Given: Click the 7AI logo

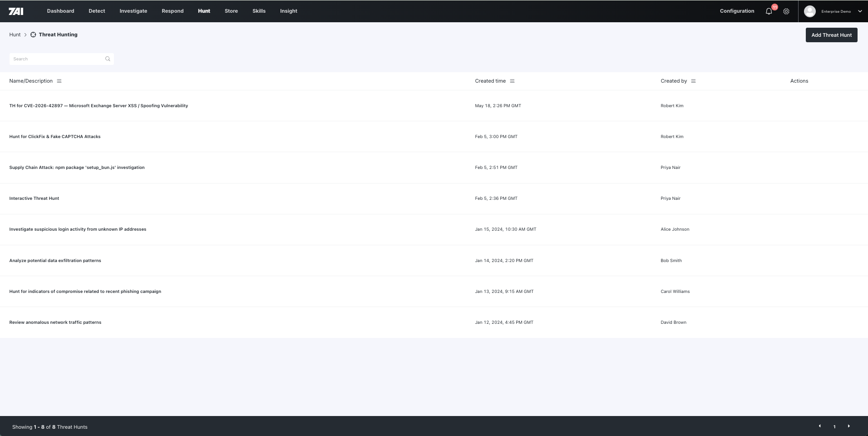Looking at the screenshot, I should click(16, 11).
